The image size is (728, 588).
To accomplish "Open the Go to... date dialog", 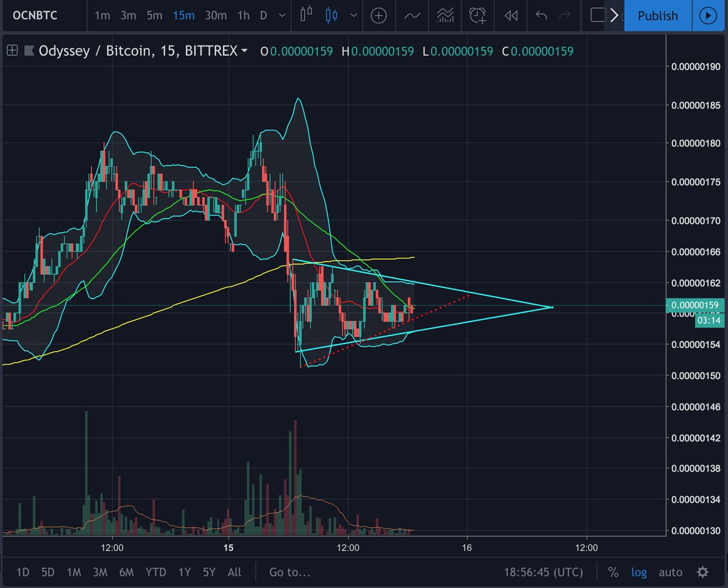I will tap(290, 572).
